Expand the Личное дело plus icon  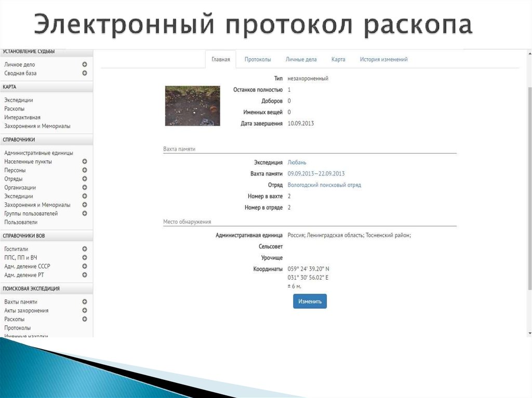pyautogui.click(x=84, y=64)
